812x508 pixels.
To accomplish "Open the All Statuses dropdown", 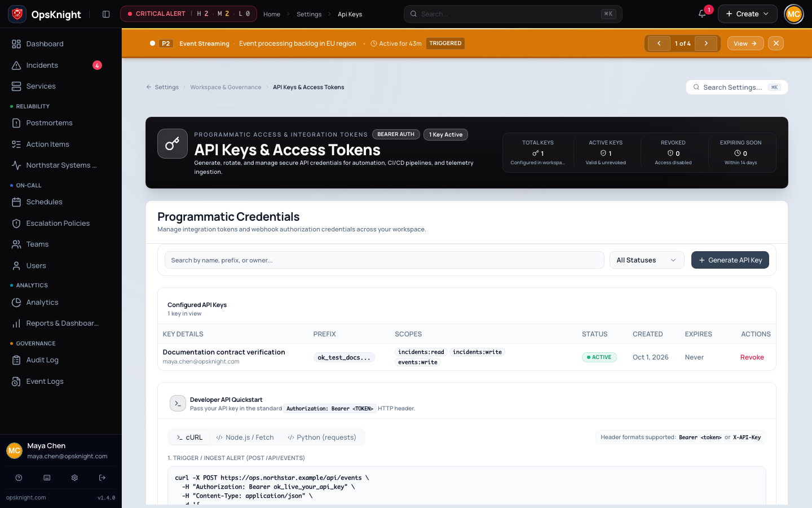I will tap(647, 260).
